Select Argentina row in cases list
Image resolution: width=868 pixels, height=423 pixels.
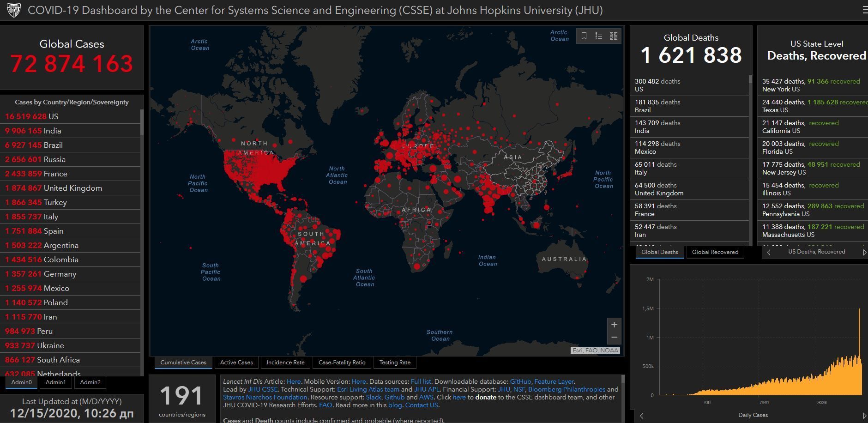pos(70,245)
